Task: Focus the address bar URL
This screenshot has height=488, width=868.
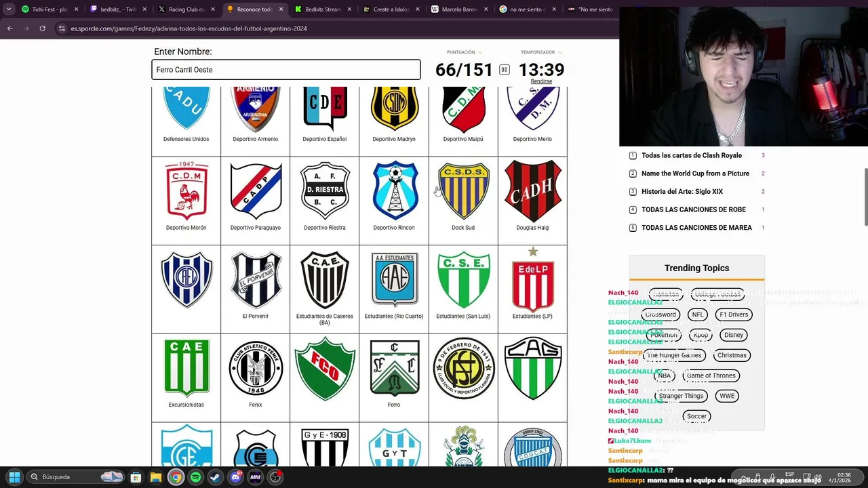Action: (x=189, y=28)
